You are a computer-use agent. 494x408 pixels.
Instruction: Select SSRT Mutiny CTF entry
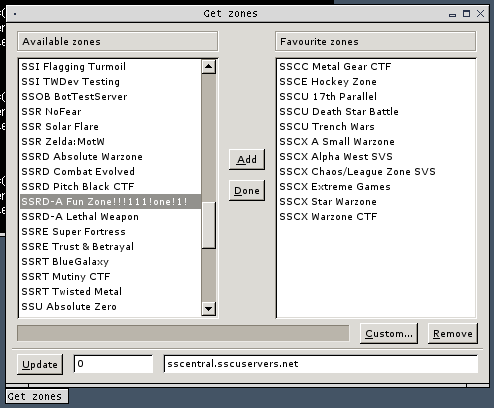pyautogui.click(x=111, y=277)
